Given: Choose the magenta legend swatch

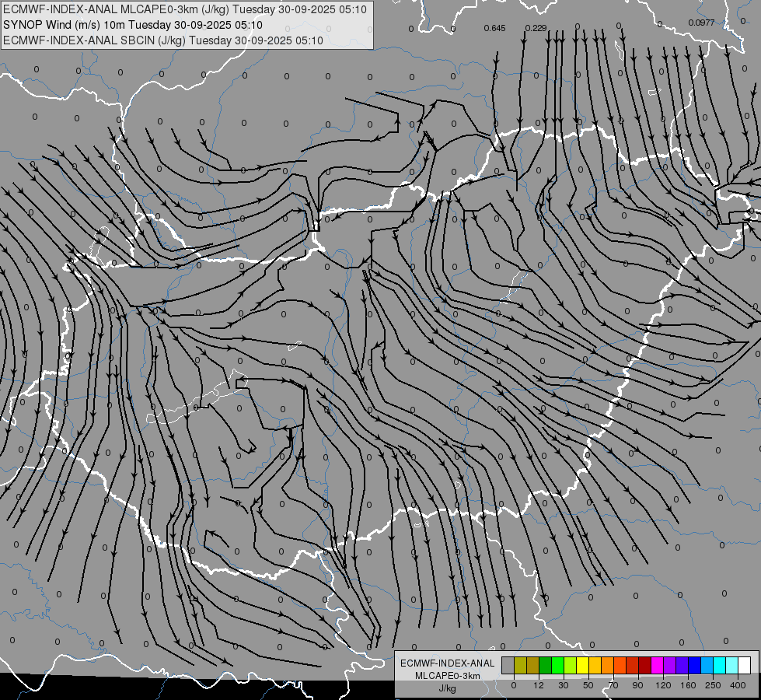Looking at the screenshot, I should coord(658,665).
